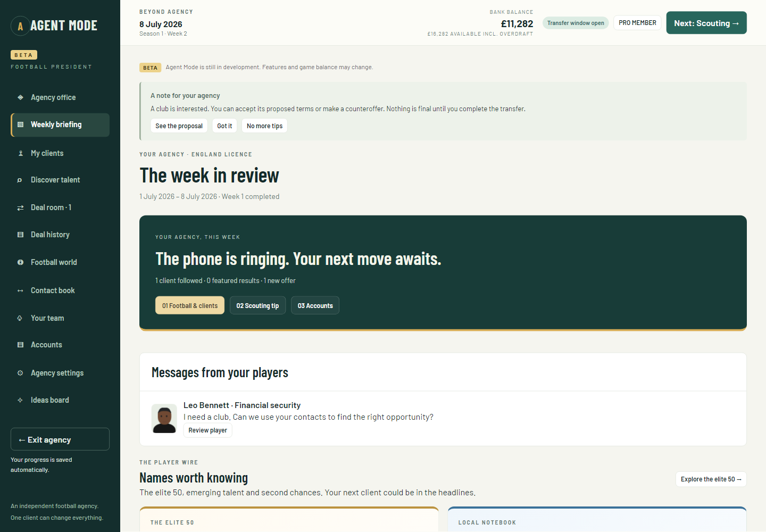Click the Your team icon
This screenshot has height=532, width=766.
pos(20,318)
